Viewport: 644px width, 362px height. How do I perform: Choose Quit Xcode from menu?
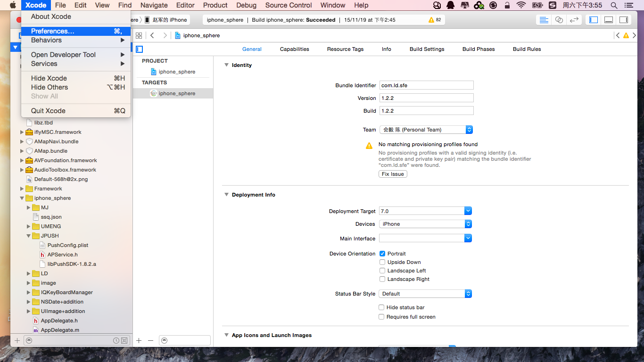(x=76, y=111)
